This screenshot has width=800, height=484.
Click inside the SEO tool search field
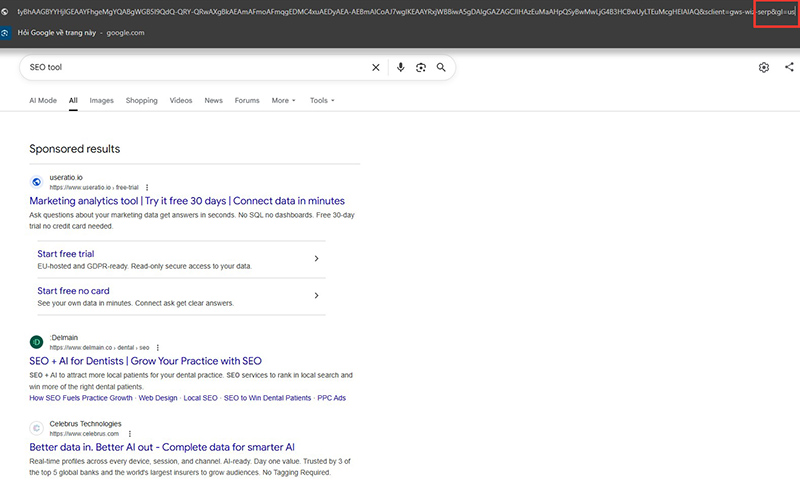tap(194, 67)
